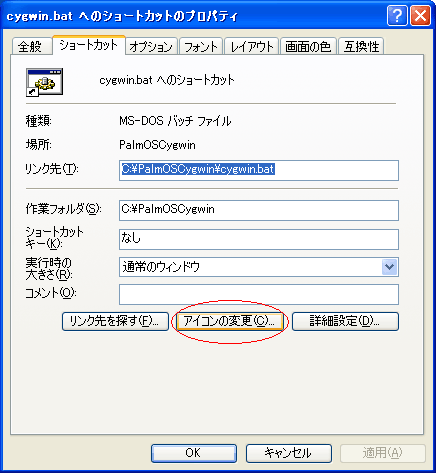Open the レイアウト tab
Screen dimensions: 436x473
pos(252,47)
